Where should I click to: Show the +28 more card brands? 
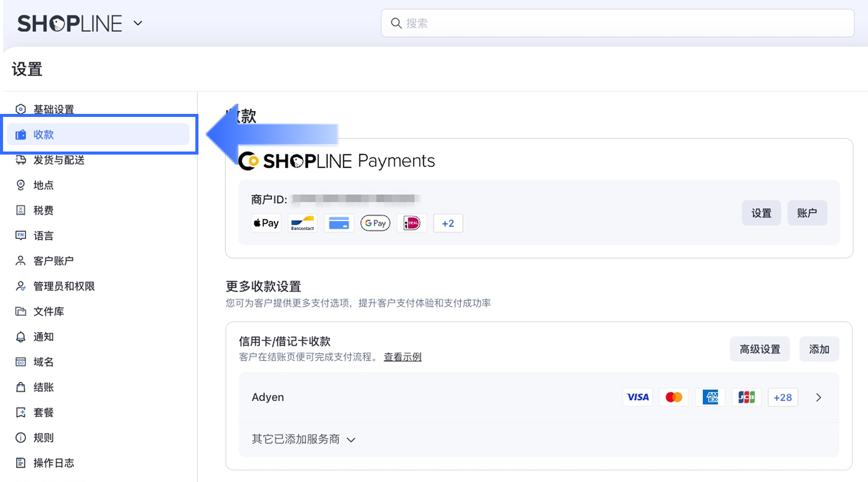[783, 397]
